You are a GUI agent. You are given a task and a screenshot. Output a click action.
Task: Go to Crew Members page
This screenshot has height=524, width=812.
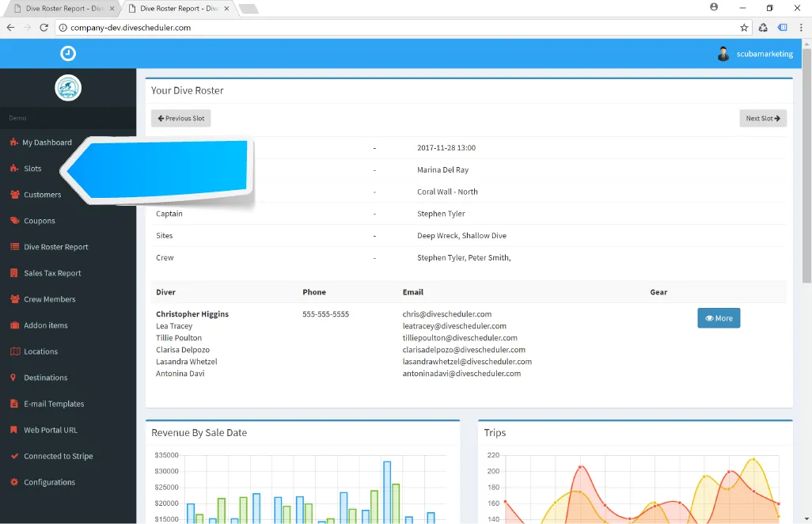tap(50, 299)
